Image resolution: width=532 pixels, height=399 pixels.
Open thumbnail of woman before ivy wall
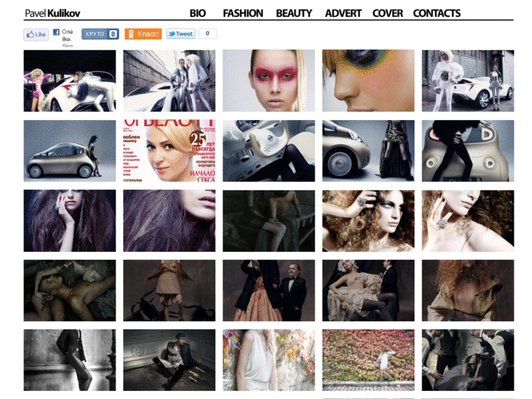click(x=369, y=360)
